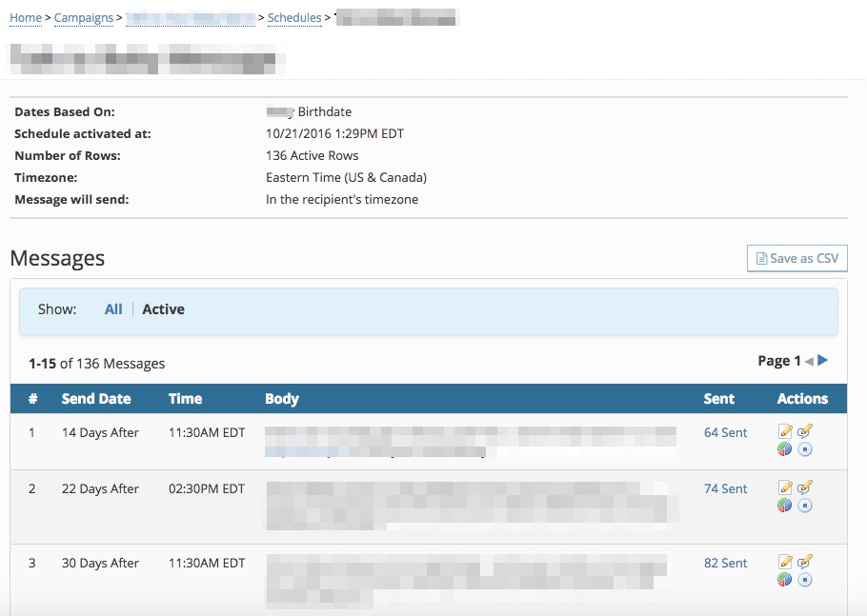
Task: Open the pie chart stats icon for message 1
Action: click(785, 449)
